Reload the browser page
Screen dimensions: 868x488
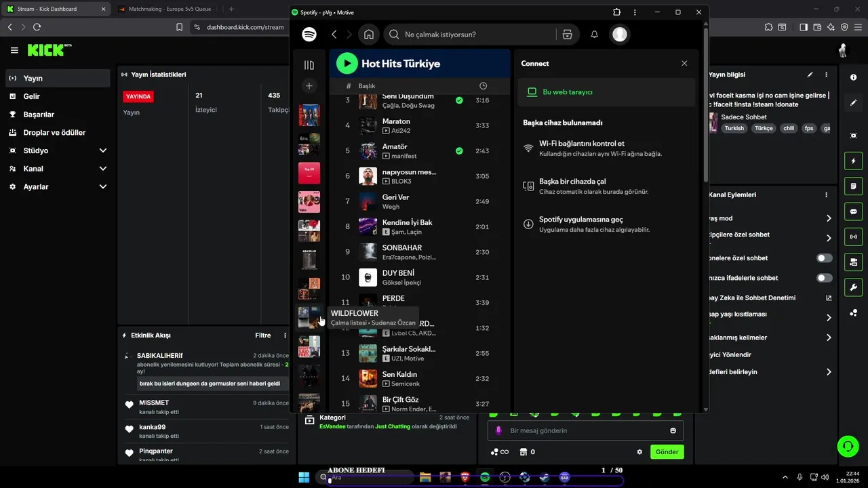point(37,27)
